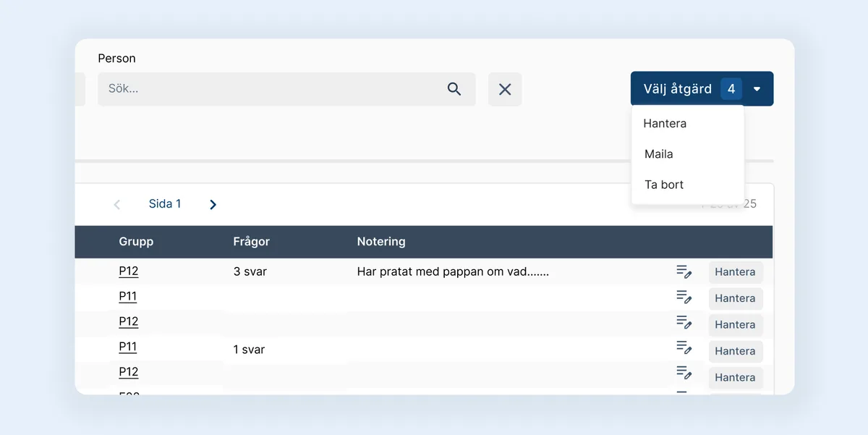
Task: Sort by the Grupp column header
Action: (136, 242)
